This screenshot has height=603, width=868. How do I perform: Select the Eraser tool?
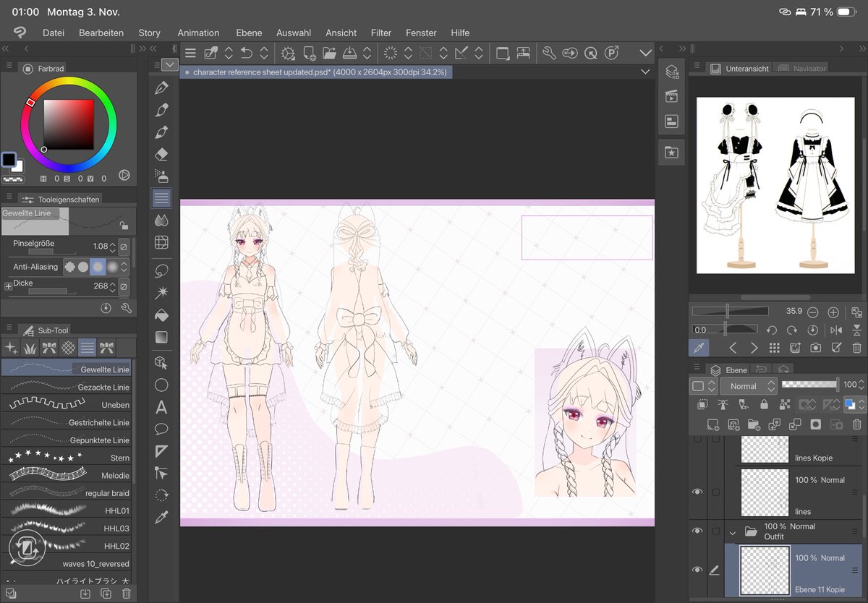pos(161,153)
